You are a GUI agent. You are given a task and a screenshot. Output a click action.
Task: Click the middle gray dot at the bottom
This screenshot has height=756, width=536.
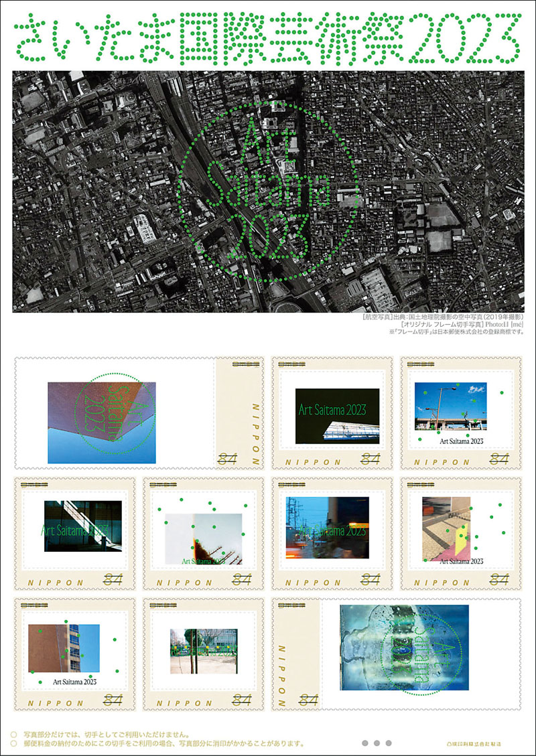(377, 743)
